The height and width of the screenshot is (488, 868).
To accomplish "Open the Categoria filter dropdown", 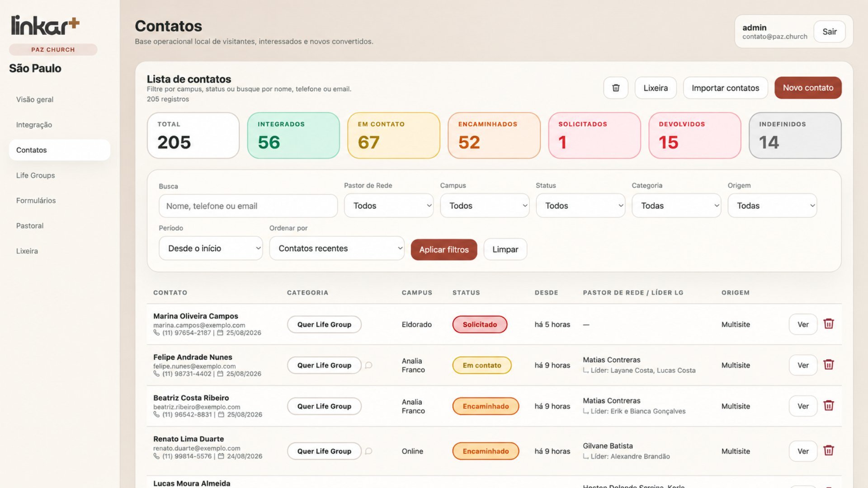I will pos(676,206).
